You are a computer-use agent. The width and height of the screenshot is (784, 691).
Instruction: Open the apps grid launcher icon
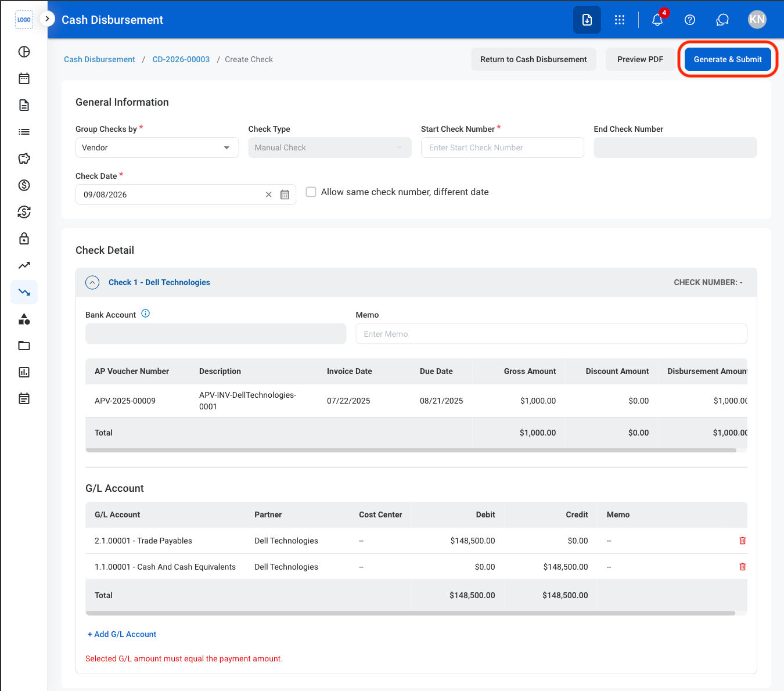[620, 20]
